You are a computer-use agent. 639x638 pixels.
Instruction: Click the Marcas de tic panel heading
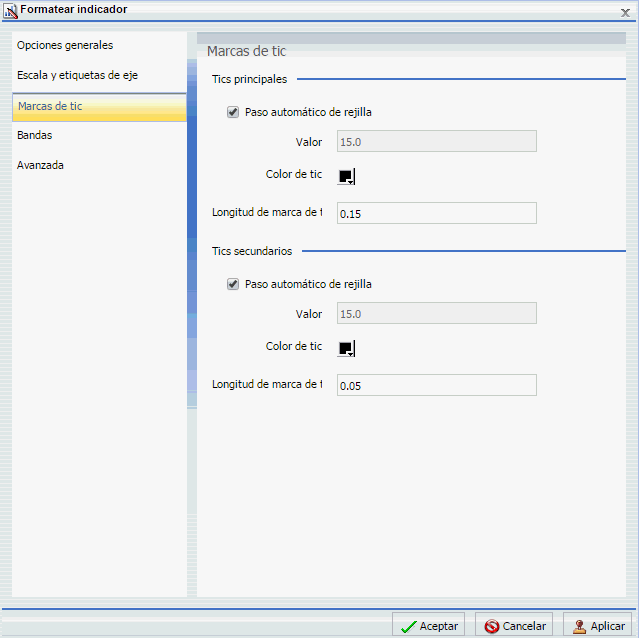[x=246, y=51]
